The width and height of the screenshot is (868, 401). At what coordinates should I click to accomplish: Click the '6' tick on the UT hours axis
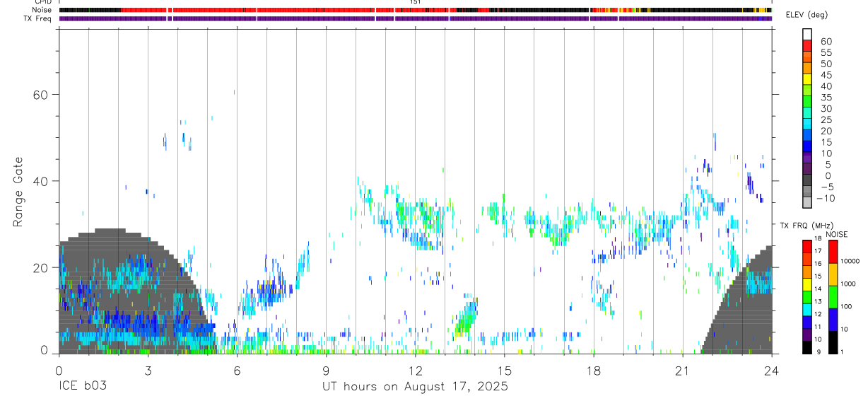pyautogui.click(x=237, y=370)
